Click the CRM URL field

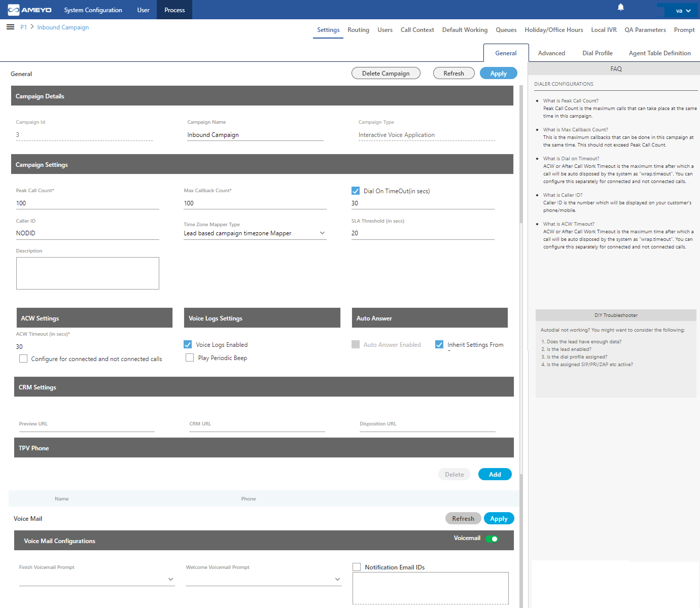[257, 426]
